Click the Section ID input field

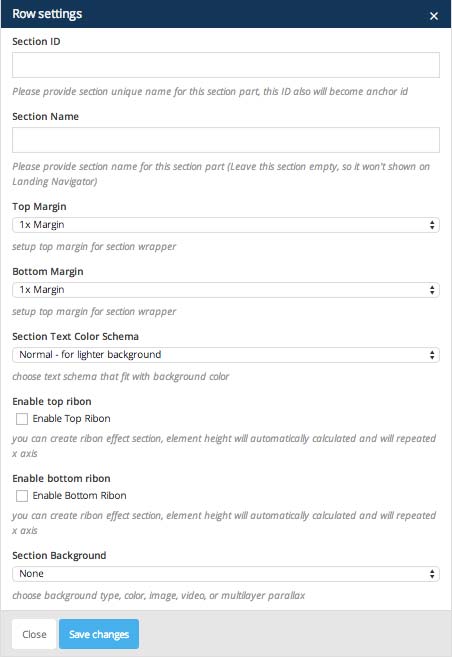(226, 65)
